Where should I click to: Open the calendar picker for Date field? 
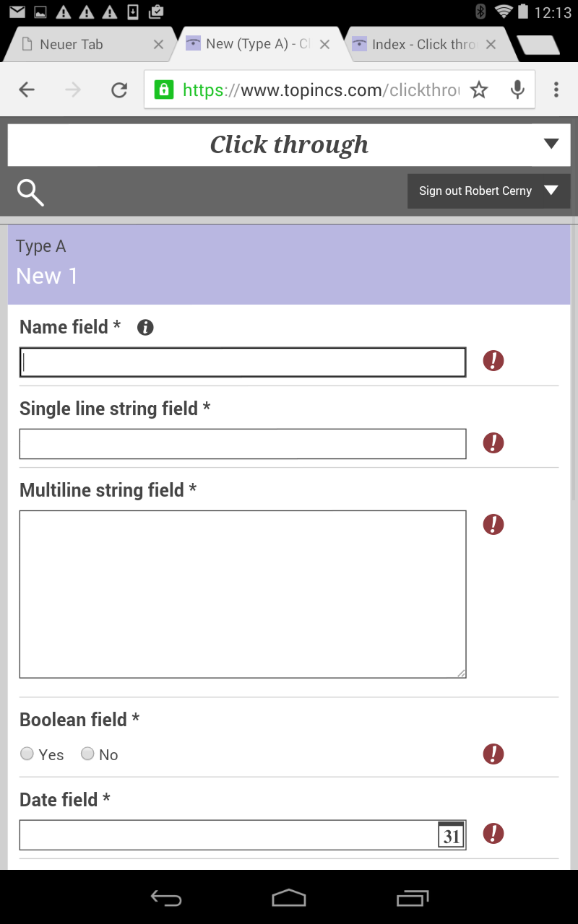coord(451,834)
